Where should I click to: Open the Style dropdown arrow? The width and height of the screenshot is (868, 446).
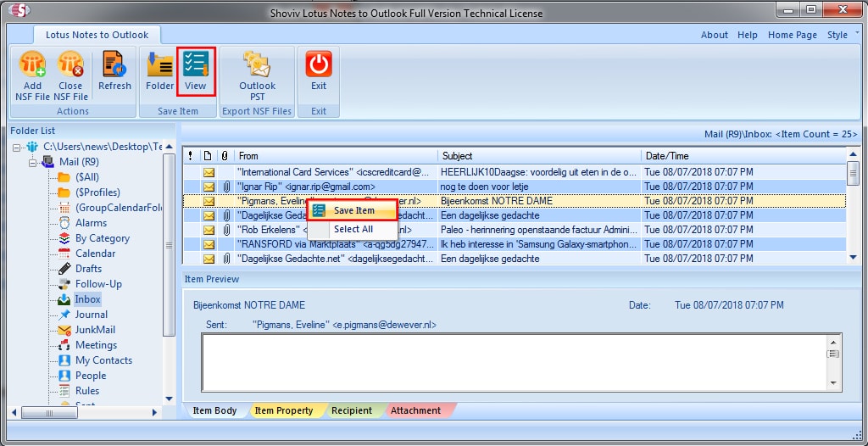[858, 33]
